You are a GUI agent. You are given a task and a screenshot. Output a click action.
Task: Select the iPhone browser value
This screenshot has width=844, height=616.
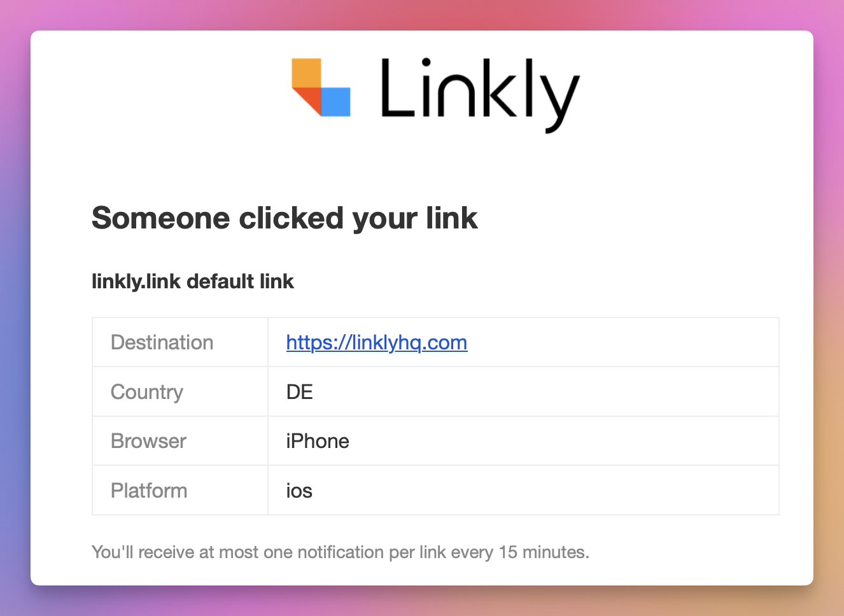[x=318, y=441]
